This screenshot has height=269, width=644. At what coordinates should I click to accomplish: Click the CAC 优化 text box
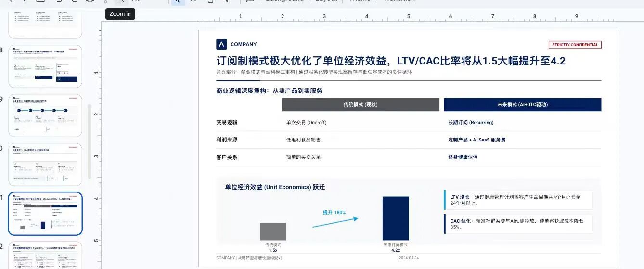tap(518, 224)
